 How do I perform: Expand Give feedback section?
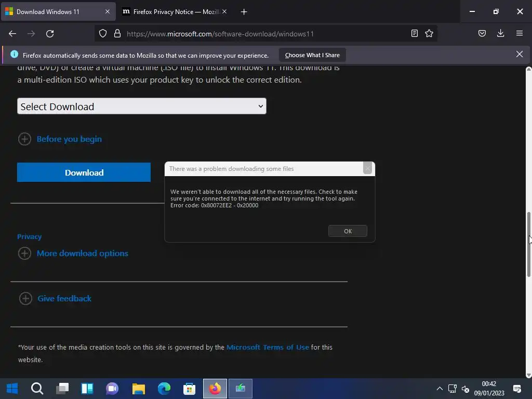pos(55,299)
